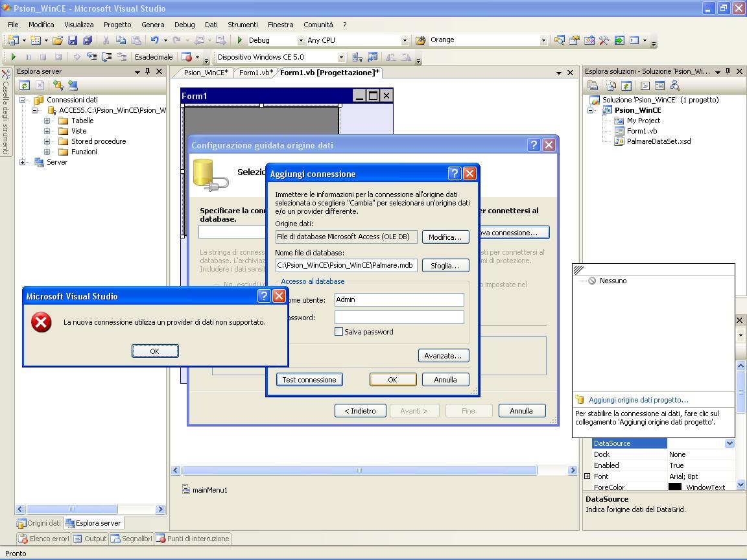This screenshot has height=560, width=747.
Task: Refresh the Esplora server panel
Action: 24,86
